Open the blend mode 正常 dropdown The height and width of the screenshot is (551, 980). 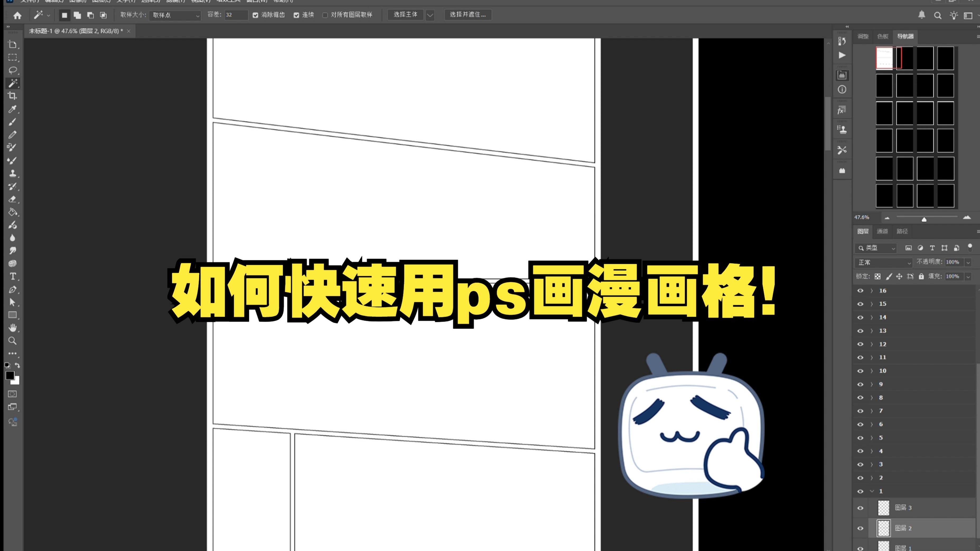tap(884, 263)
